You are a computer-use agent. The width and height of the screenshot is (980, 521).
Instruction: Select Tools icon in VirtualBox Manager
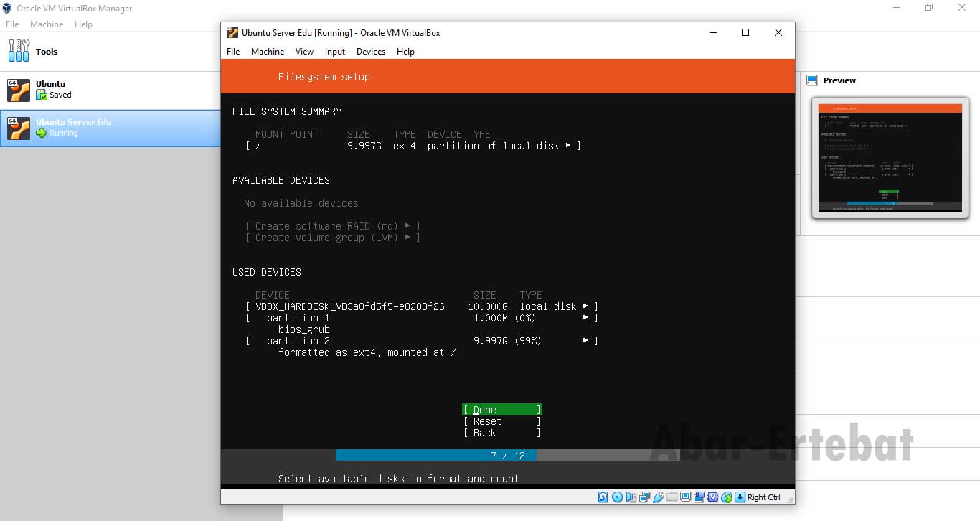click(19, 51)
